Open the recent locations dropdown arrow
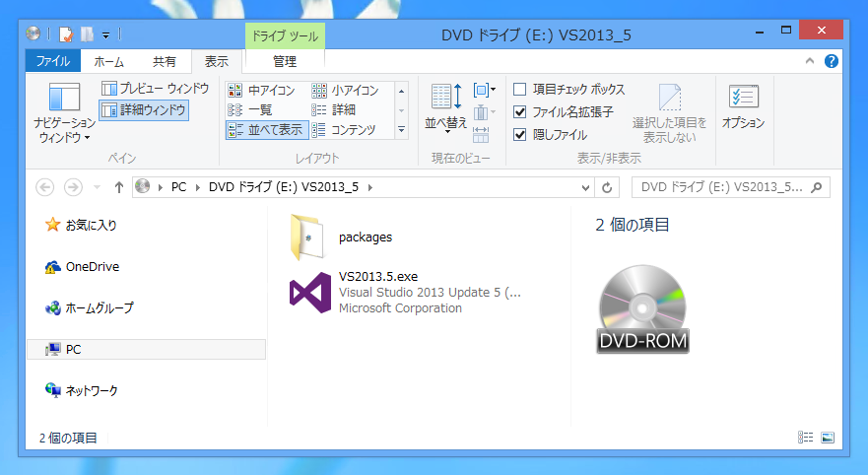The image size is (868, 475). (97, 187)
